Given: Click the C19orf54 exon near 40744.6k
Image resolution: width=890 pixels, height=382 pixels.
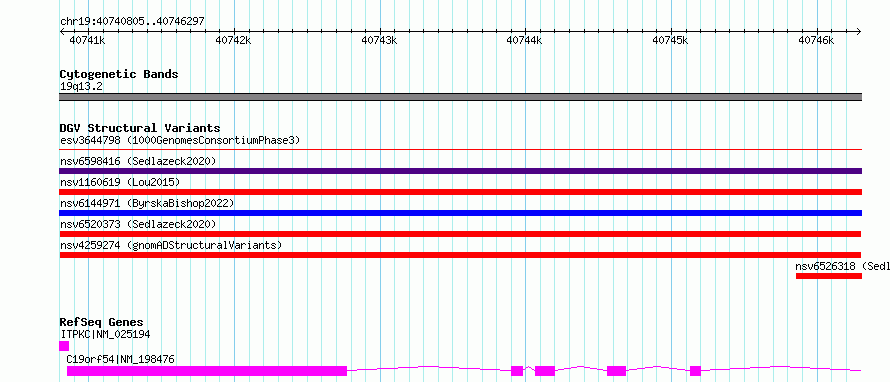Looking at the screenshot, I should tap(616, 371).
